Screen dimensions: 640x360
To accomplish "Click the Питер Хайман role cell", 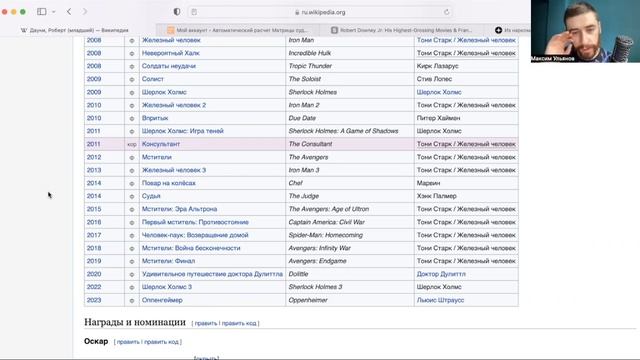I will [466, 118].
